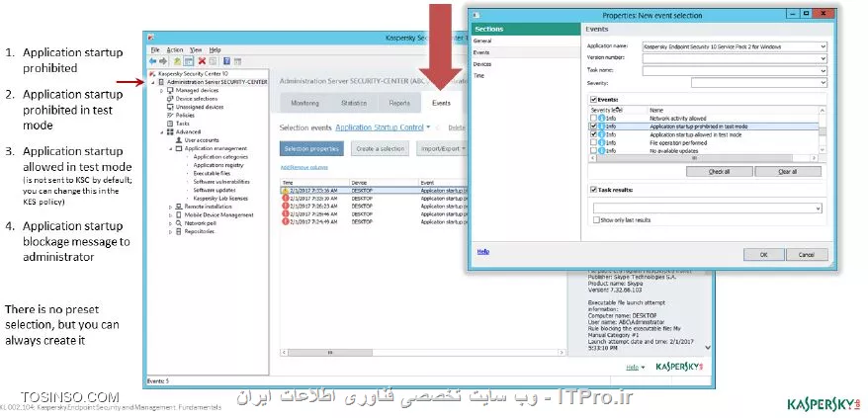Image resolution: width=868 pixels, height=418 pixels.
Task: Click the Device selections icon in tree
Action: click(170, 99)
